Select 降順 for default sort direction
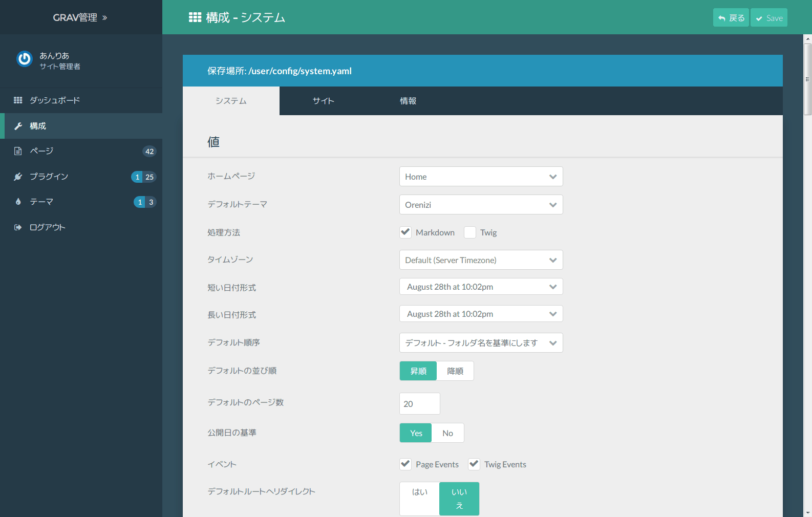 (455, 371)
